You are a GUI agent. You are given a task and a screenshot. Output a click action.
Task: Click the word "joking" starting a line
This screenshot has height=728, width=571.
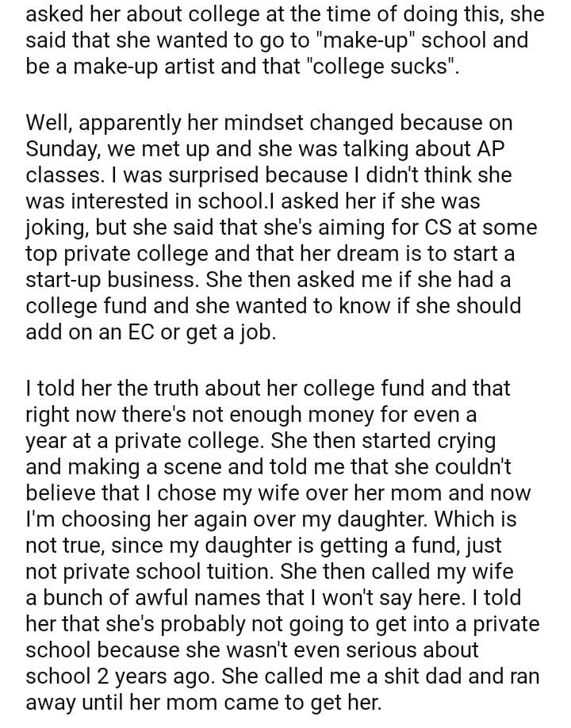pyautogui.click(x=59, y=228)
